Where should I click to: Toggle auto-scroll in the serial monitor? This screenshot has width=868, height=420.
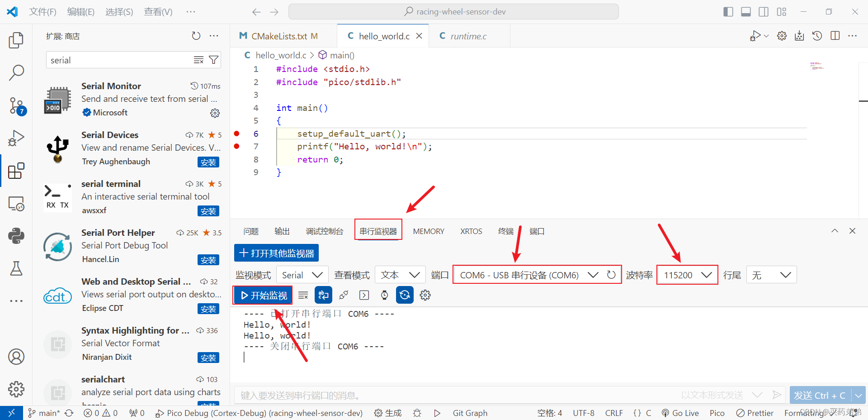(x=404, y=295)
